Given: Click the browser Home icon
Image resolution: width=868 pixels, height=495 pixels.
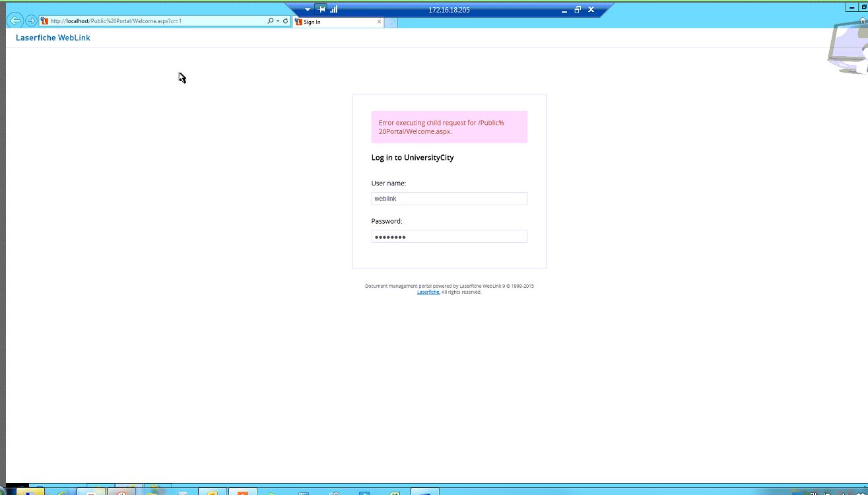Looking at the screenshot, I should tap(863, 21).
